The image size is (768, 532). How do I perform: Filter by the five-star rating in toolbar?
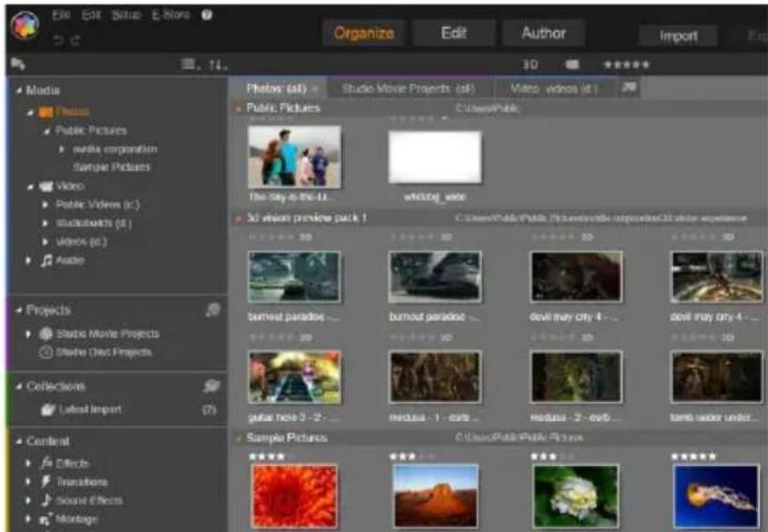tap(626, 65)
